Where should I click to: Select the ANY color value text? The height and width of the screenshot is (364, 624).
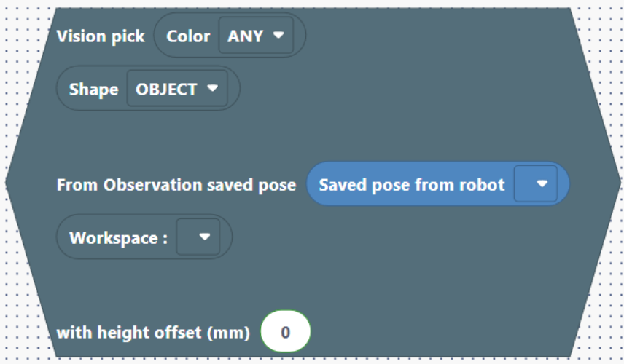click(246, 36)
